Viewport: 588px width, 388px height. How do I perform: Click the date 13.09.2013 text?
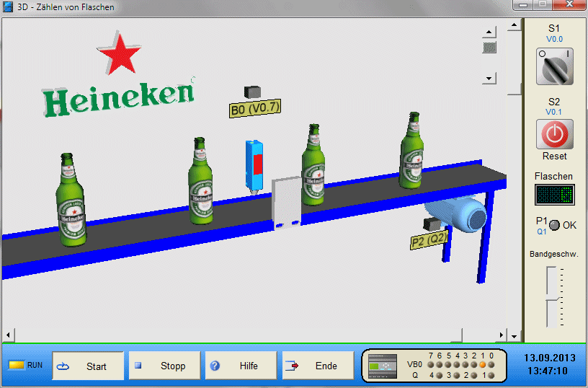(549, 358)
